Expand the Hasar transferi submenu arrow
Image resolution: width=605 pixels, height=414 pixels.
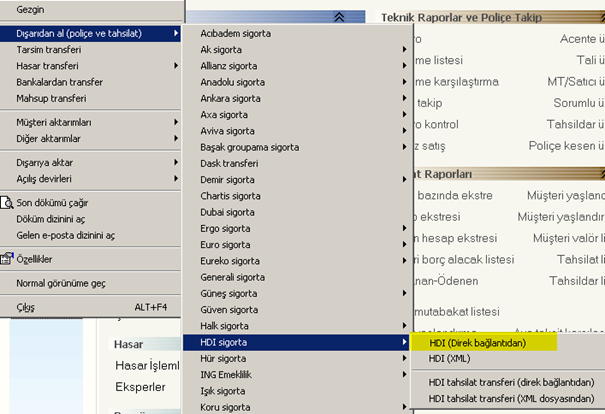click(x=176, y=66)
